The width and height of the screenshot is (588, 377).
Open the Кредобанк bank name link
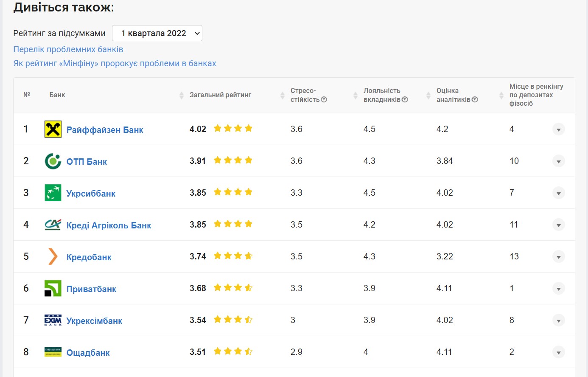(x=89, y=257)
